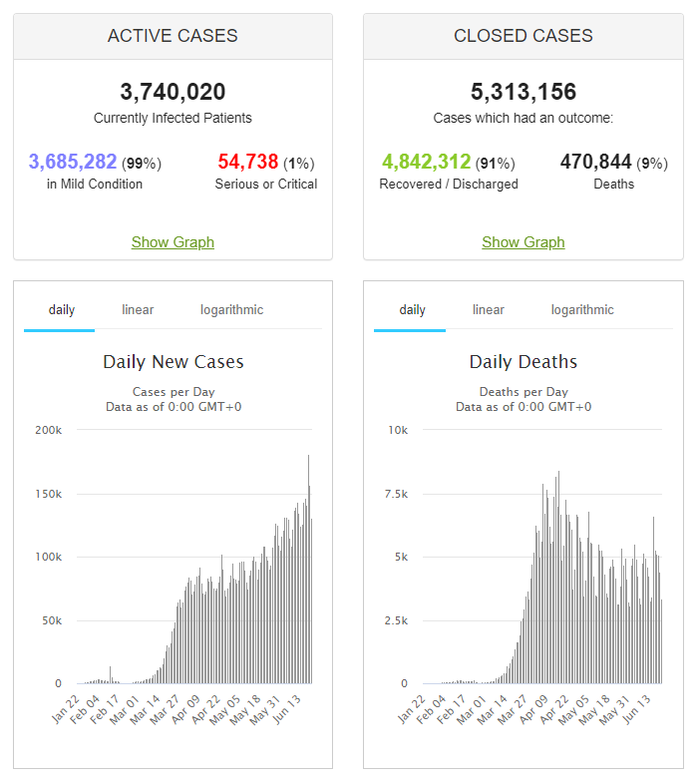The width and height of the screenshot is (700, 783).
Task: Click the Daily Deaths chart title
Action: tap(523, 361)
